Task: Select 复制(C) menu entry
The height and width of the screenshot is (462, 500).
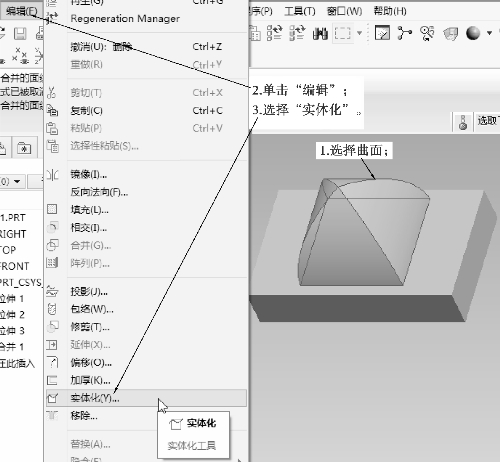Action: pyautogui.click(x=147, y=110)
